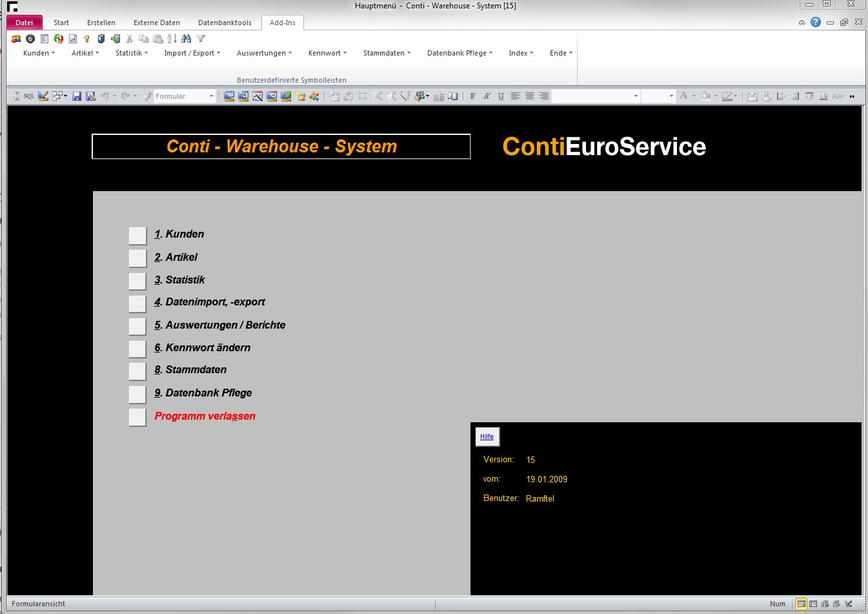Expand the Datenbank Pflege dropdown menu
The image size is (868, 614).
[x=459, y=53]
